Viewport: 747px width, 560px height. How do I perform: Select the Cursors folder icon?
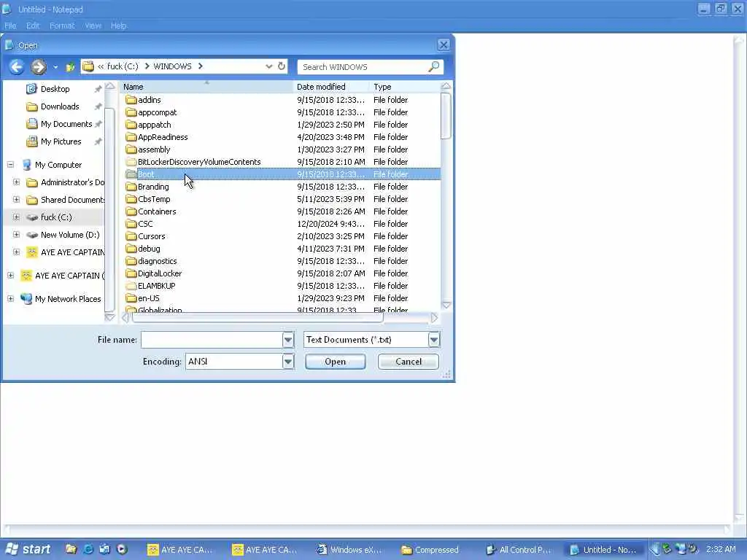[x=131, y=236]
